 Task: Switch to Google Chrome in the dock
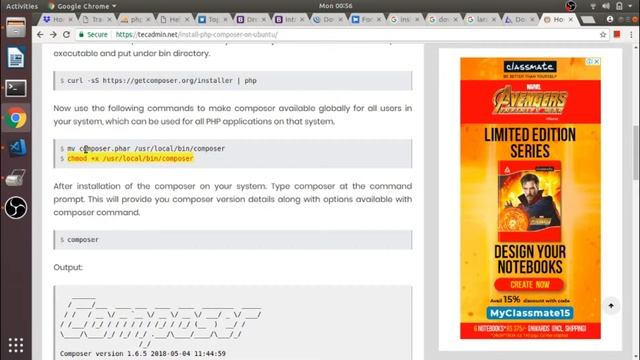[16, 118]
